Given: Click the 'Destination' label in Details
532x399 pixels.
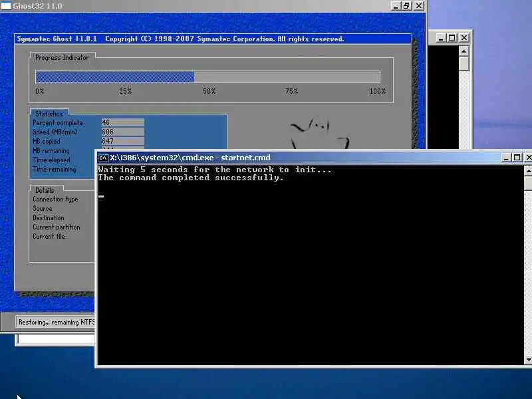Looking at the screenshot, I should [48, 218].
